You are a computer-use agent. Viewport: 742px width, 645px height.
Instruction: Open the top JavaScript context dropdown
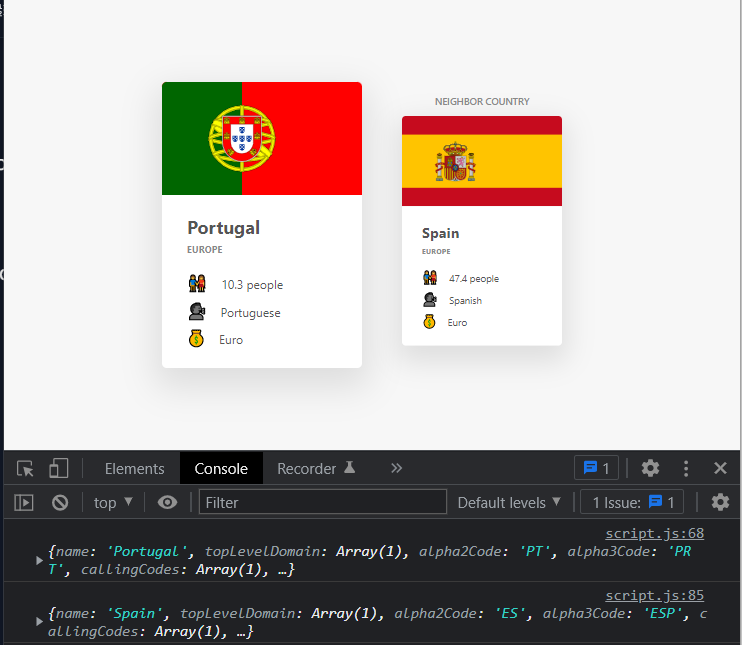(113, 503)
